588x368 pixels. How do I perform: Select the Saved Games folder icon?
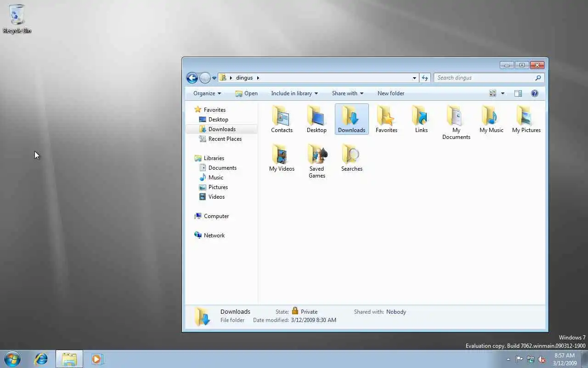pos(317,161)
